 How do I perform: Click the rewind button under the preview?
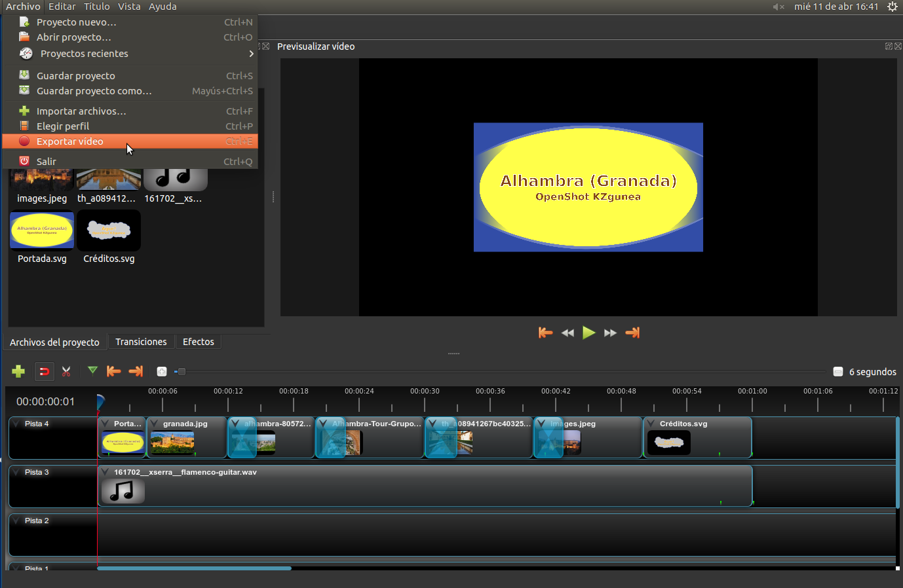(x=567, y=333)
